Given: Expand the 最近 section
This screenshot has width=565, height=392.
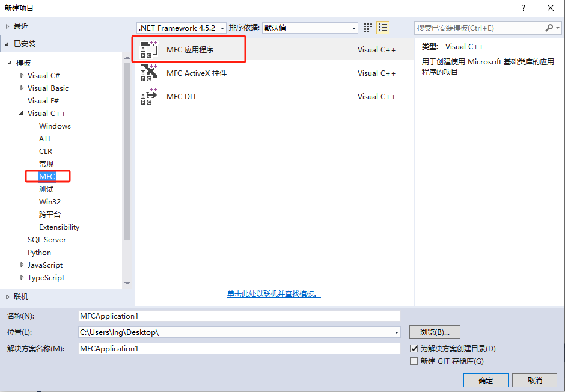Looking at the screenshot, I should point(8,26).
